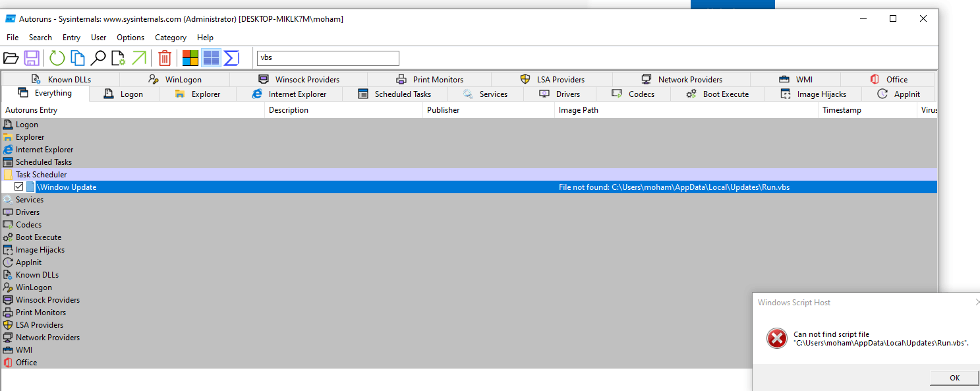Click the VirusTotal sigma icon
Viewport: 980px width, 391px height.
coord(231,59)
